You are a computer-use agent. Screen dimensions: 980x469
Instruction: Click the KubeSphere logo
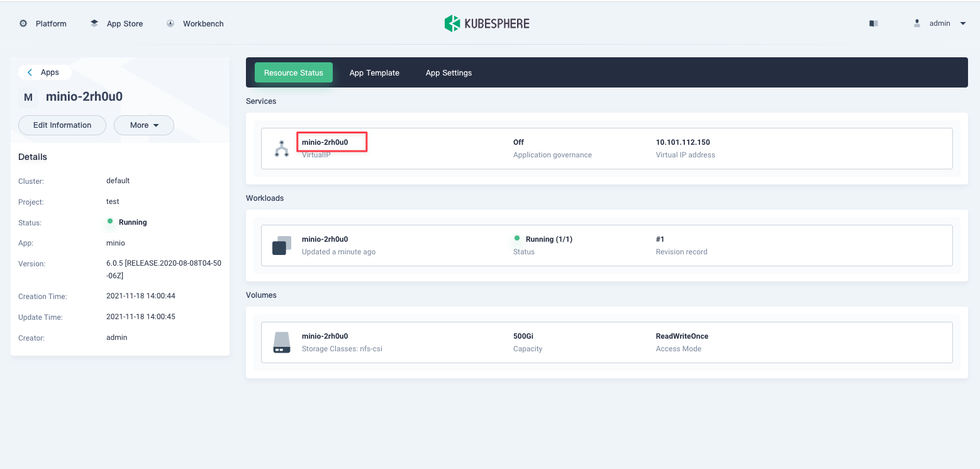(x=487, y=23)
